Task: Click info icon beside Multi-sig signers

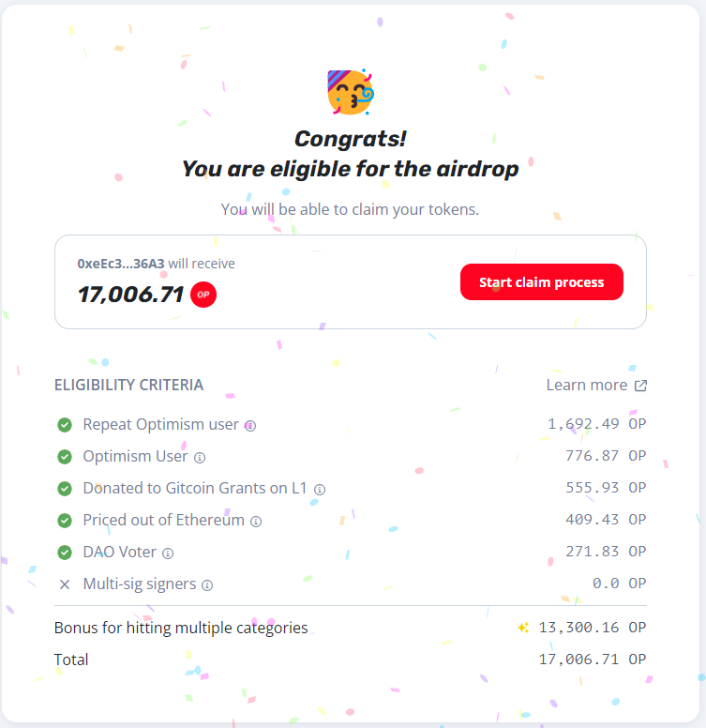Action: [x=207, y=585]
